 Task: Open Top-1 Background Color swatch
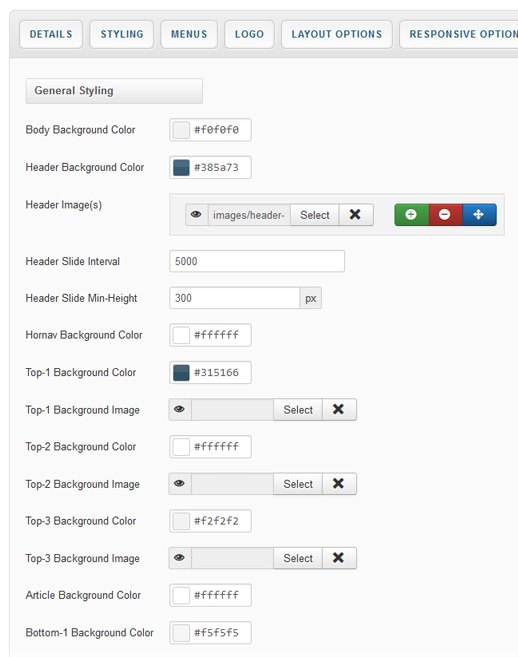tap(181, 372)
